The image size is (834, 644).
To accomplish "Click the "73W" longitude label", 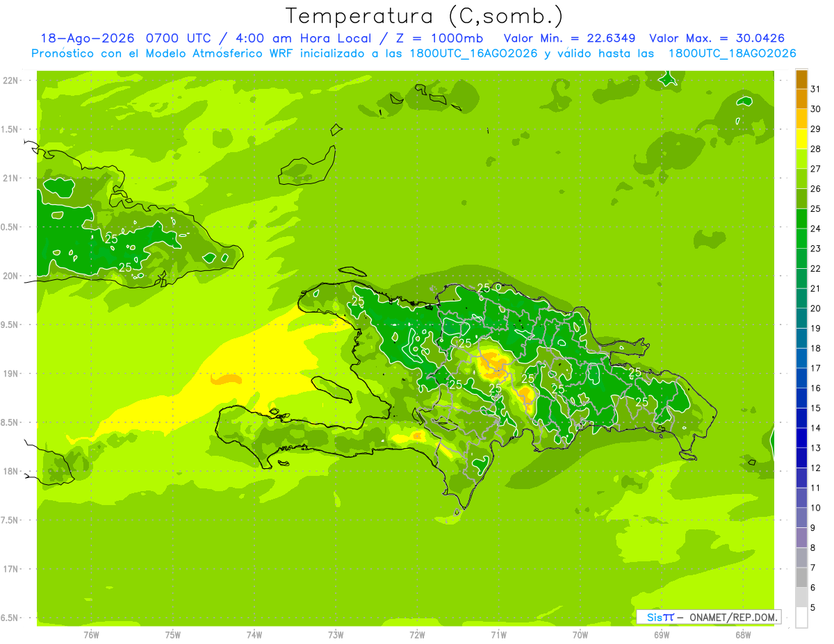I will (336, 635).
